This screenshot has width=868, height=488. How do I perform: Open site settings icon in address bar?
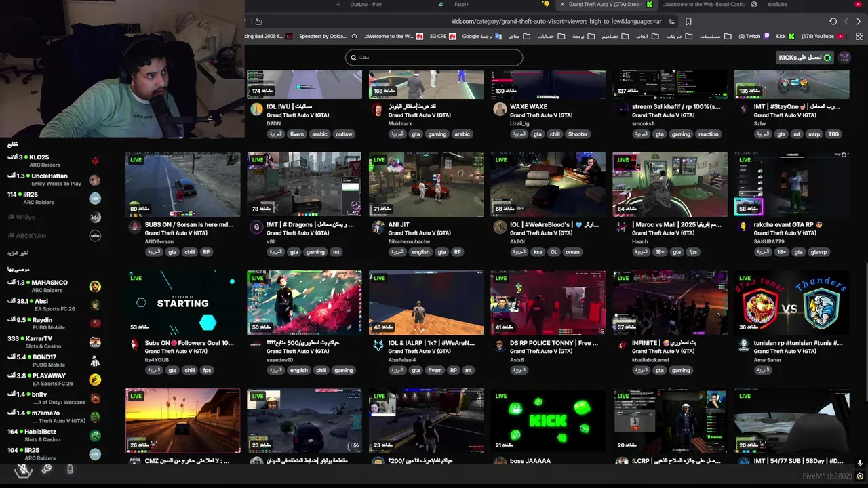click(671, 22)
